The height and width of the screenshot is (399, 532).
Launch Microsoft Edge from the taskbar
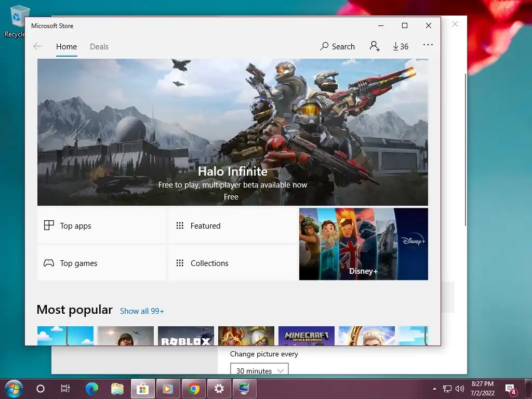pos(91,389)
